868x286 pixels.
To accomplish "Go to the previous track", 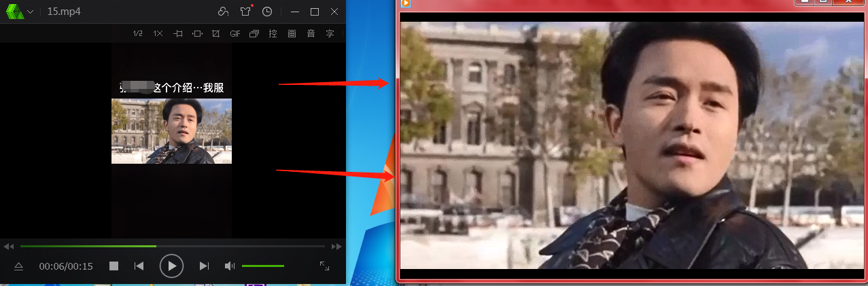I will 139,266.
